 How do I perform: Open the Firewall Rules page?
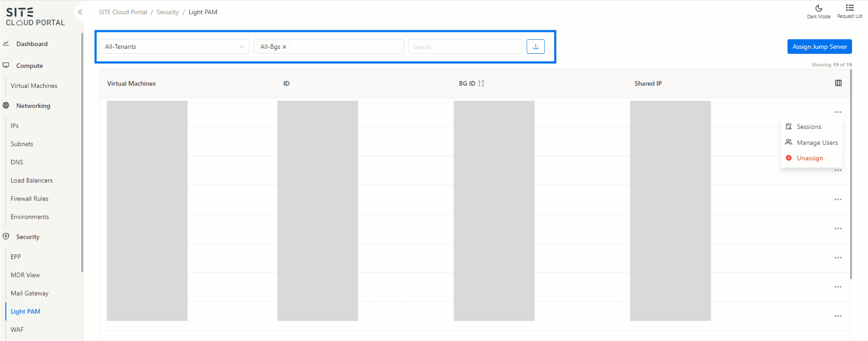tap(29, 199)
